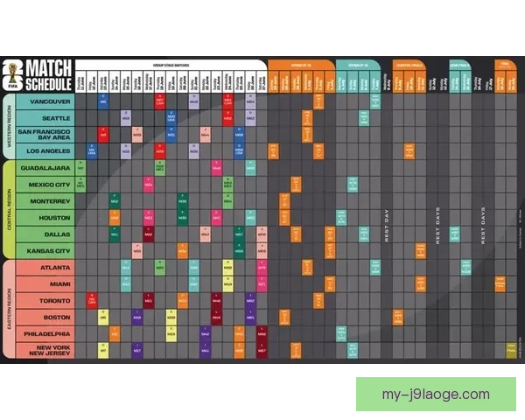This screenshot has width=525, height=420.
Task: Click the Seattle row label
Action: 45,118
